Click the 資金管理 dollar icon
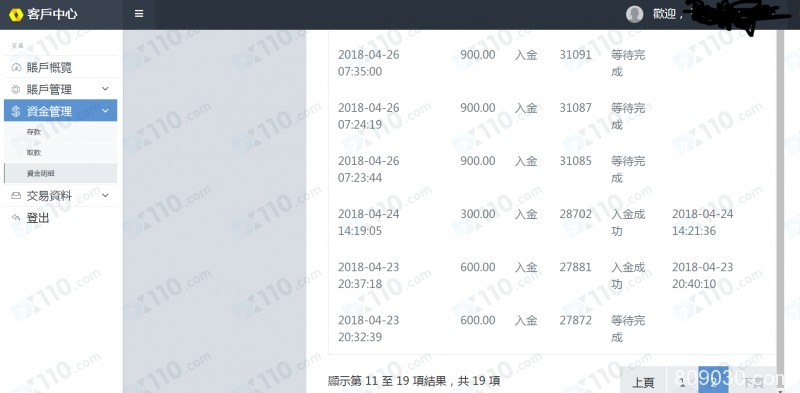800x393 pixels. (16, 111)
